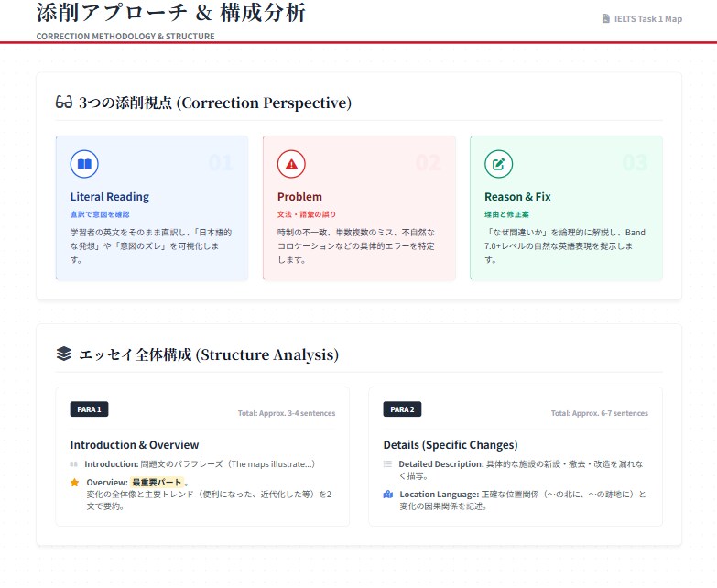Click CORRECTION METHODOLOGY & STRUCTURE subtitle
The image size is (717, 588).
125,36
